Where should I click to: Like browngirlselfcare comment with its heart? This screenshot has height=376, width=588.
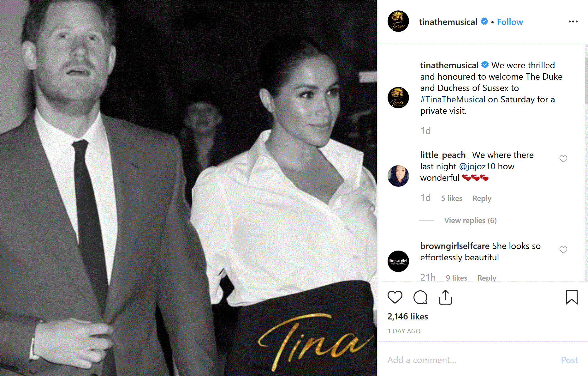[x=563, y=250]
